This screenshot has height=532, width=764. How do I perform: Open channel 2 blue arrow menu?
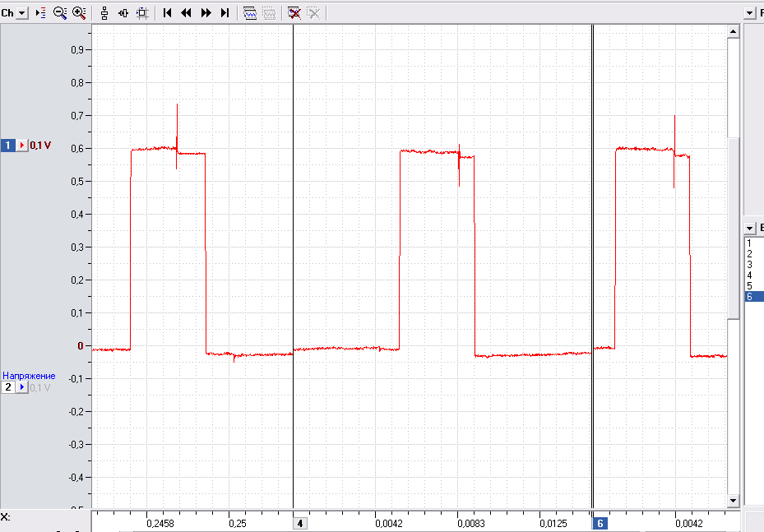[22, 387]
